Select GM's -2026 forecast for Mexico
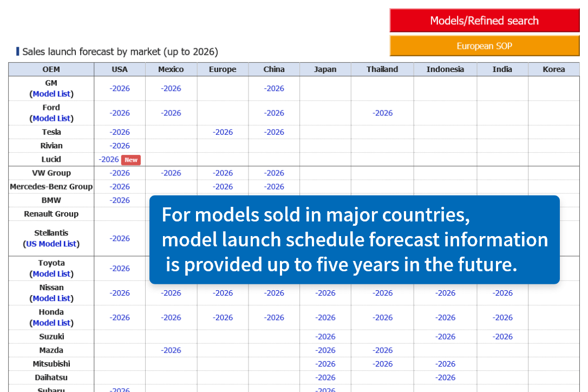The width and height of the screenshot is (588, 392). pyautogui.click(x=171, y=89)
